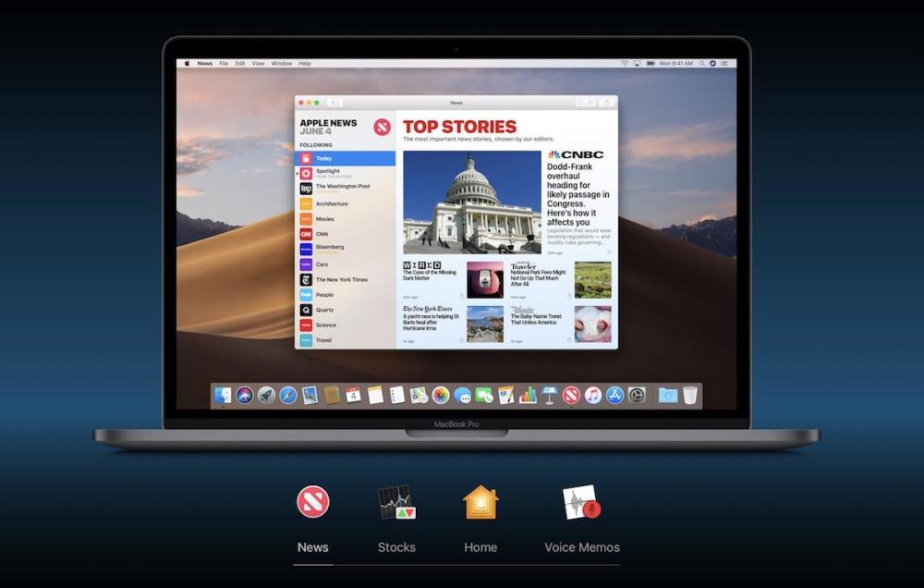Click the Share button in News toolbar
This screenshot has height=588, width=924.
click(607, 103)
